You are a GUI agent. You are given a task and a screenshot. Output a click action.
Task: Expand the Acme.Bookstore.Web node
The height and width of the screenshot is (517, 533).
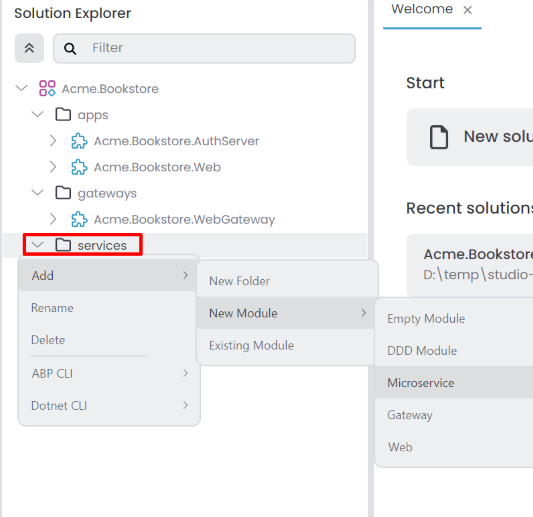53,167
